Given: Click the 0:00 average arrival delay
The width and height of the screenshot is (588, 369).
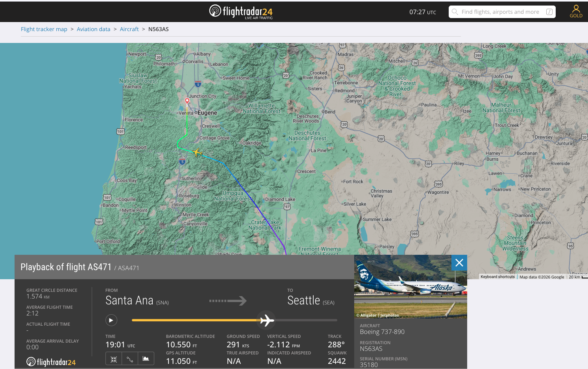Looking at the screenshot, I should pos(32,347).
